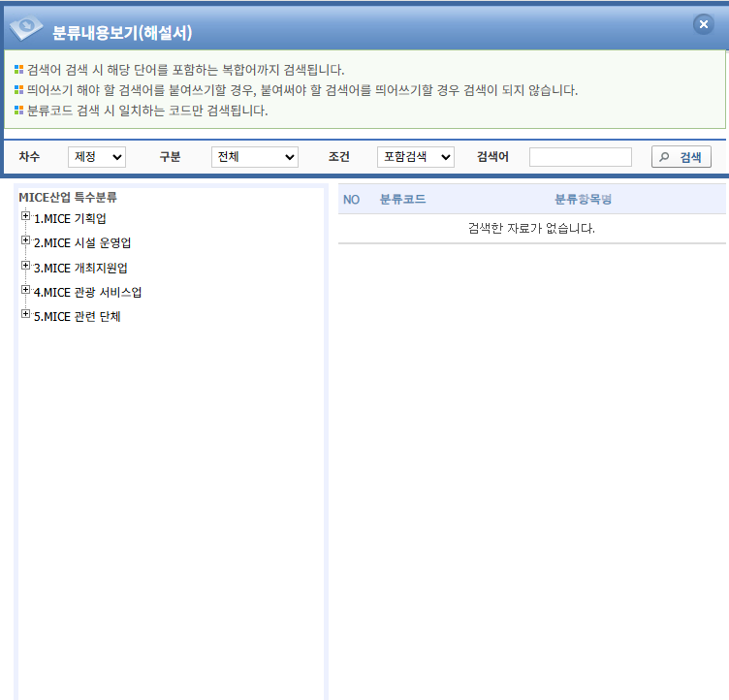Select the 4.MICE 관광 서비스업 label
Image resolution: width=729 pixels, height=700 pixels.
click(87, 292)
